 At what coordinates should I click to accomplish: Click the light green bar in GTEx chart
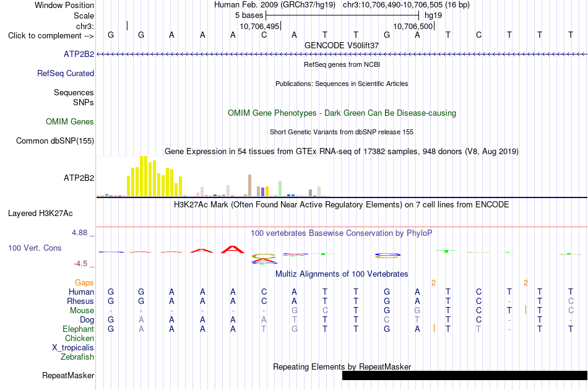[280, 189]
